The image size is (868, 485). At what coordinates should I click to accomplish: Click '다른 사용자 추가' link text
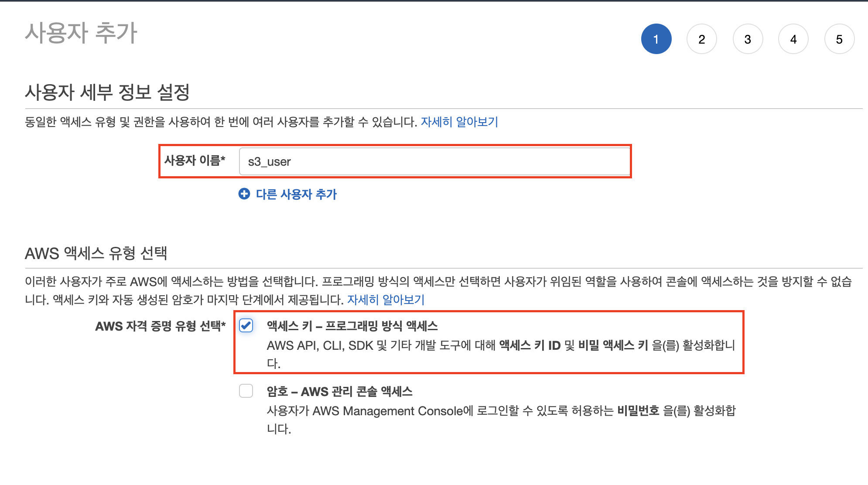click(296, 194)
